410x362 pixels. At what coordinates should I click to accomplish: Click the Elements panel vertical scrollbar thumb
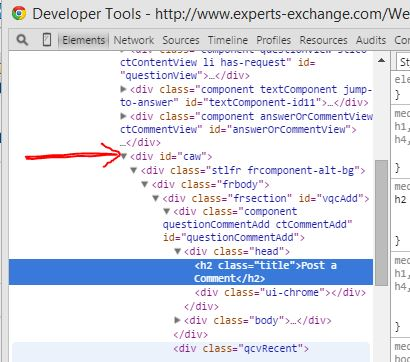(x=381, y=223)
